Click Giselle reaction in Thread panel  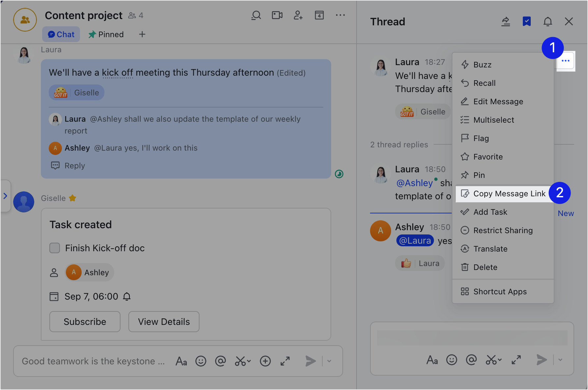coord(423,112)
